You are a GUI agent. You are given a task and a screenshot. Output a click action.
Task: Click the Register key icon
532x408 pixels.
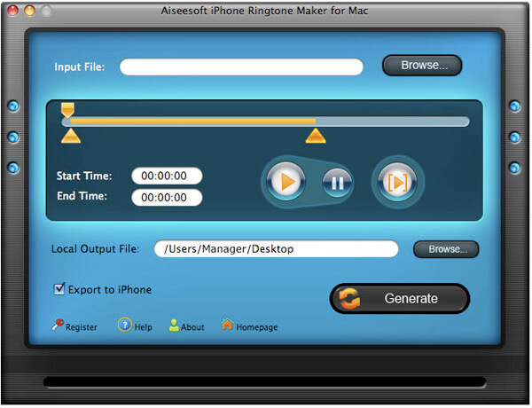pos(58,326)
